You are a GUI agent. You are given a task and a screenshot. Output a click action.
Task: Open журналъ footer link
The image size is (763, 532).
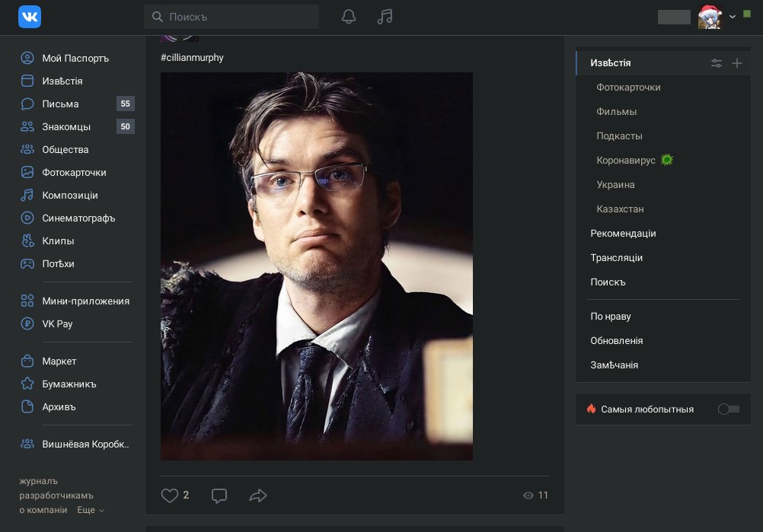[x=38, y=481]
